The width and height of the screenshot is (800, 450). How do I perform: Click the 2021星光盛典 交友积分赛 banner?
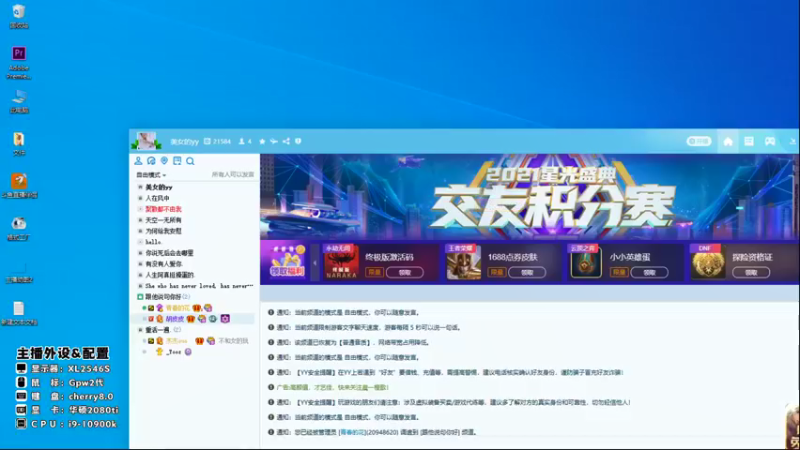529,197
